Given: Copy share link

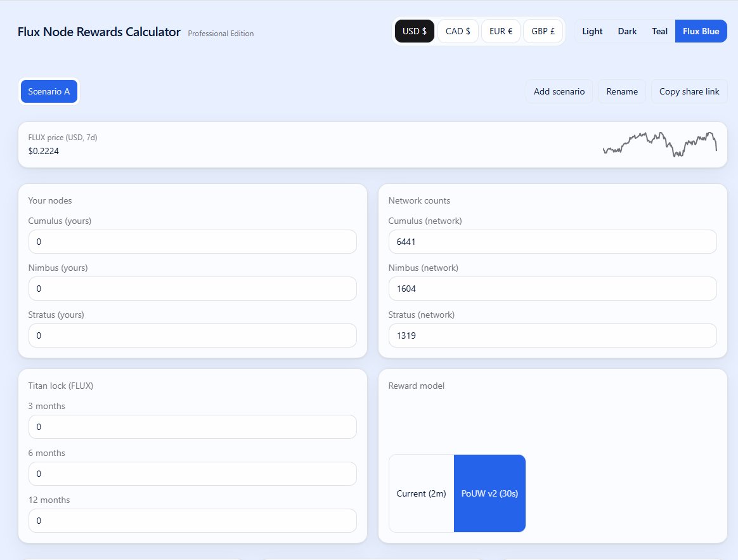Looking at the screenshot, I should [x=689, y=91].
